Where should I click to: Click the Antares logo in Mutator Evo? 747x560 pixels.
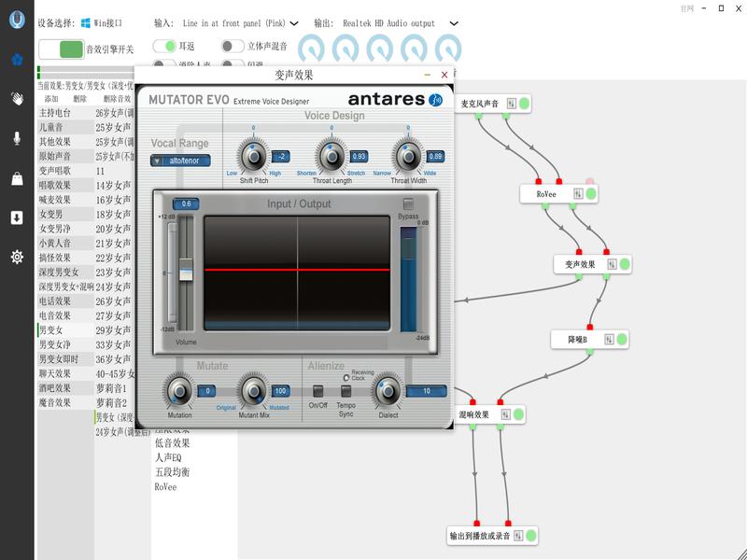395,99
